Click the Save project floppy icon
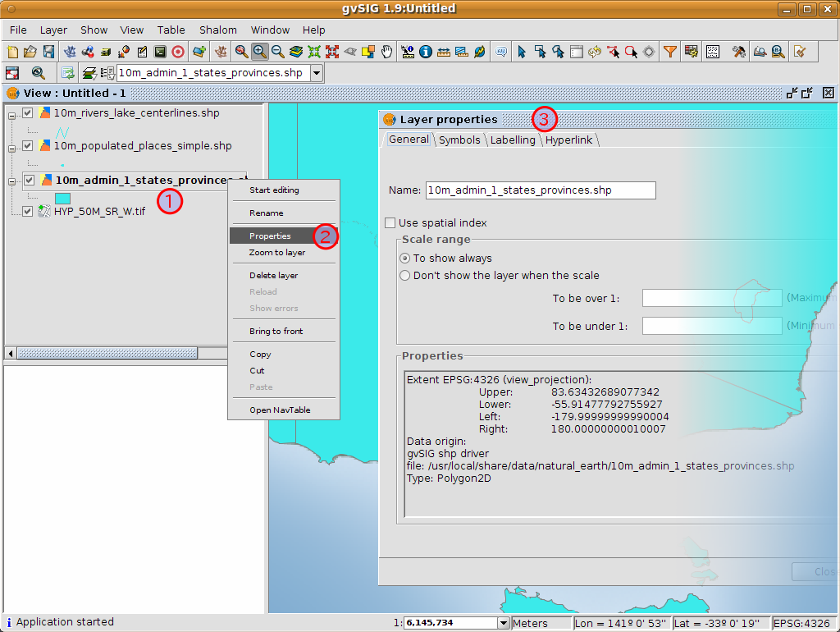Screen dimensions: 840x632 [48, 52]
